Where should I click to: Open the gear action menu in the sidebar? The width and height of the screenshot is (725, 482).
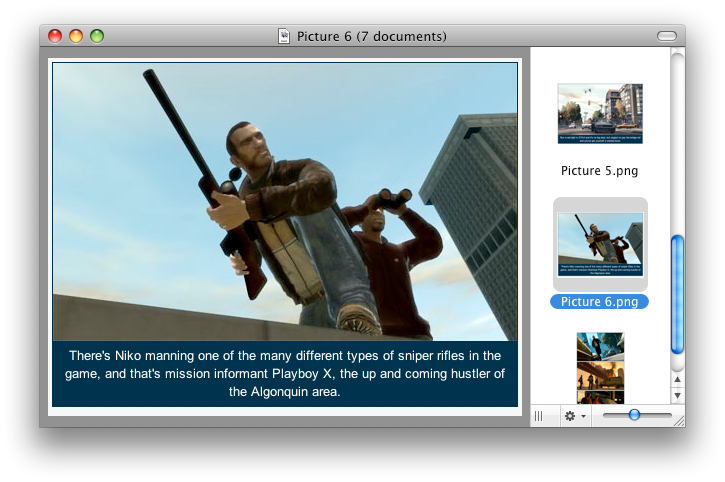(x=575, y=416)
